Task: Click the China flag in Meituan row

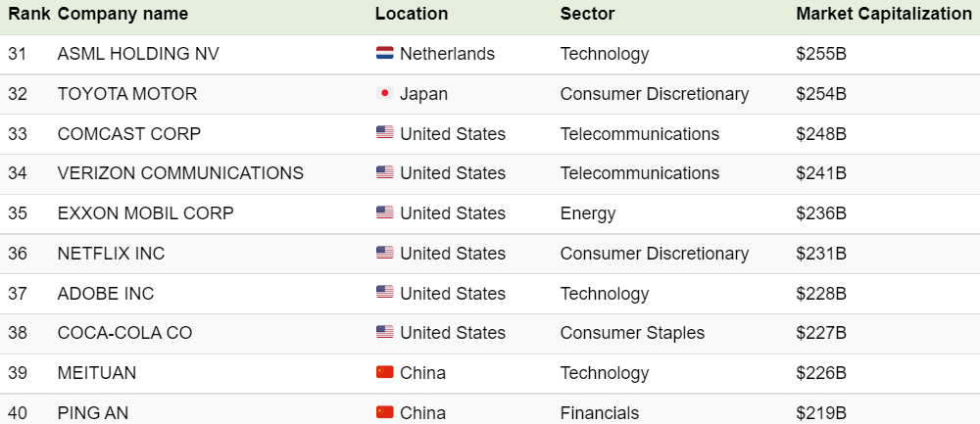Action: point(385,372)
